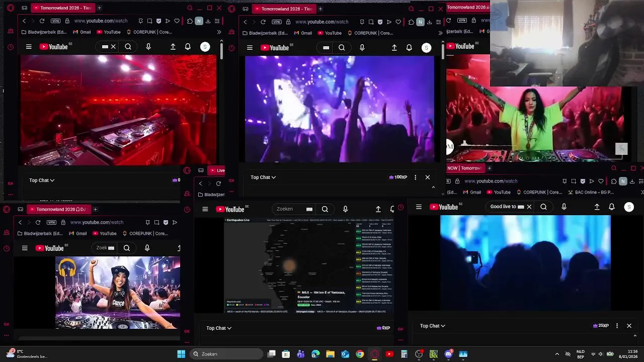Close chat panel beside 25XP badge
This screenshot has height=362, width=644.
pyautogui.click(x=629, y=326)
